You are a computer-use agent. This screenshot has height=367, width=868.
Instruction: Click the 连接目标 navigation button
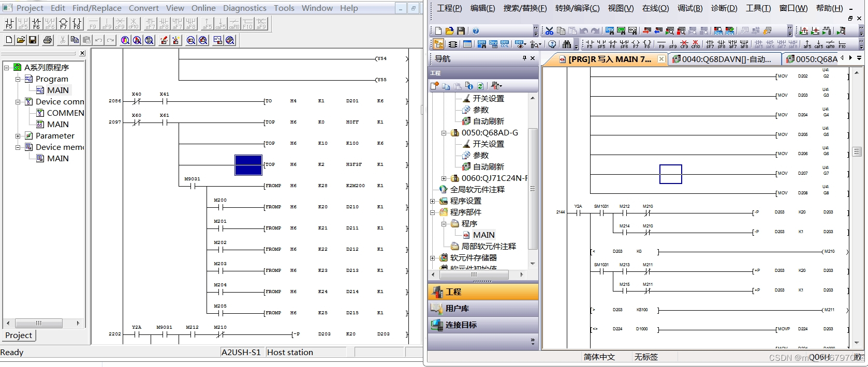point(483,325)
